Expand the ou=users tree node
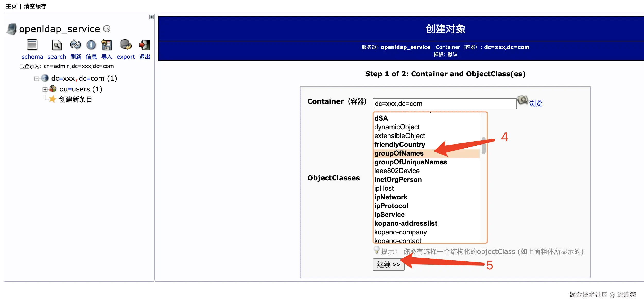644x306 pixels. (x=45, y=89)
